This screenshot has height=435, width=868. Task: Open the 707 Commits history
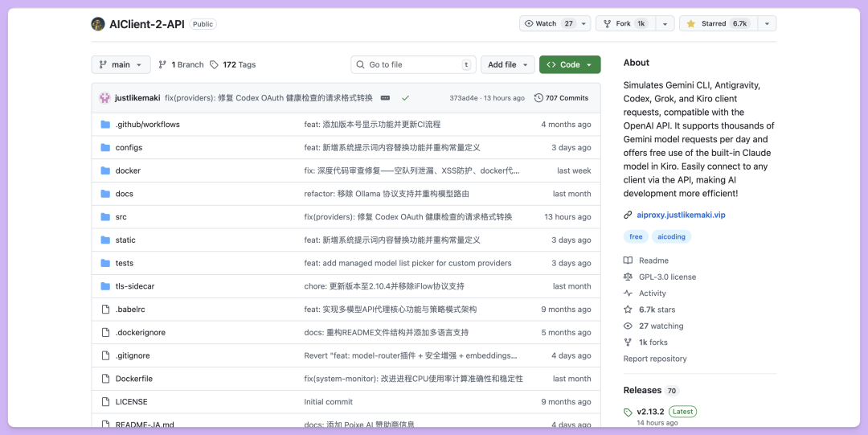[561, 98]
